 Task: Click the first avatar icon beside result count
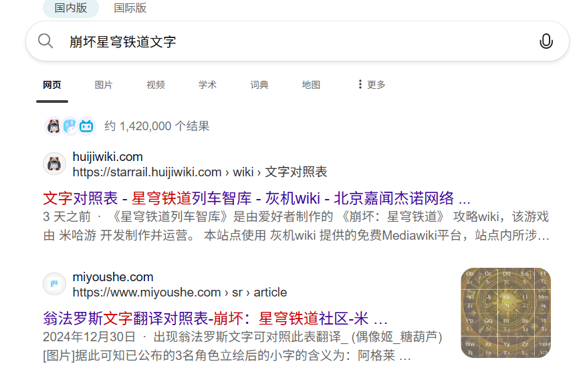click(53, 126)
